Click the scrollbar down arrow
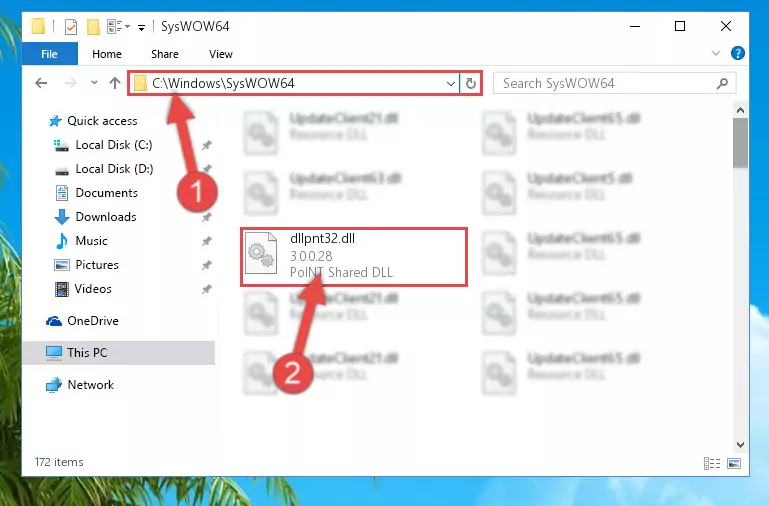The image size is (769, 506). [x=741, y=445]
